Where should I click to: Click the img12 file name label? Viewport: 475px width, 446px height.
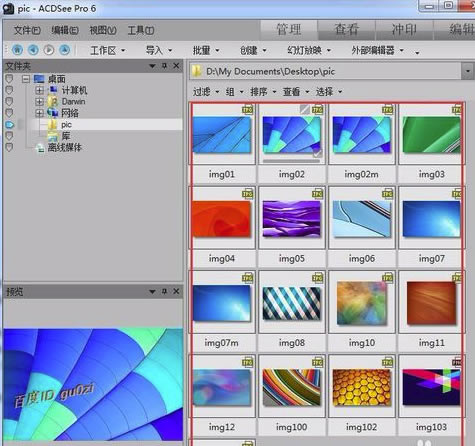tap(221, 427)
